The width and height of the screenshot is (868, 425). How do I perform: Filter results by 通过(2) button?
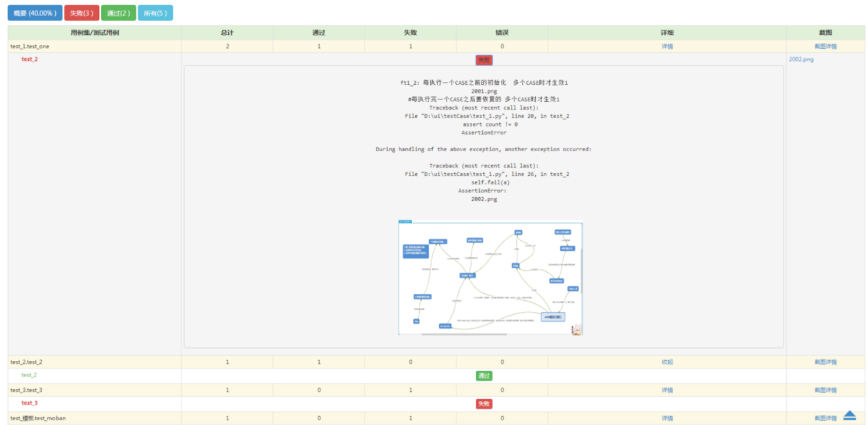pos(118,13)
